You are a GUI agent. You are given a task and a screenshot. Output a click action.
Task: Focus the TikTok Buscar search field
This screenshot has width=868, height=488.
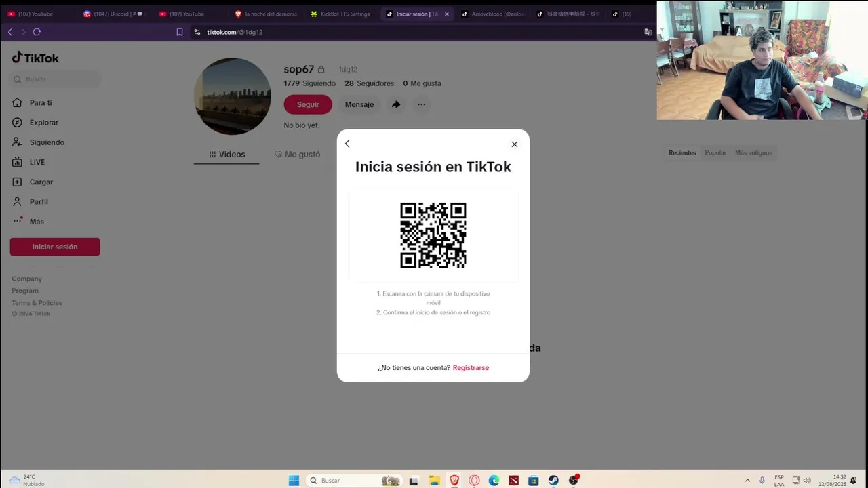pyautogui.click(x=56, y=79)
